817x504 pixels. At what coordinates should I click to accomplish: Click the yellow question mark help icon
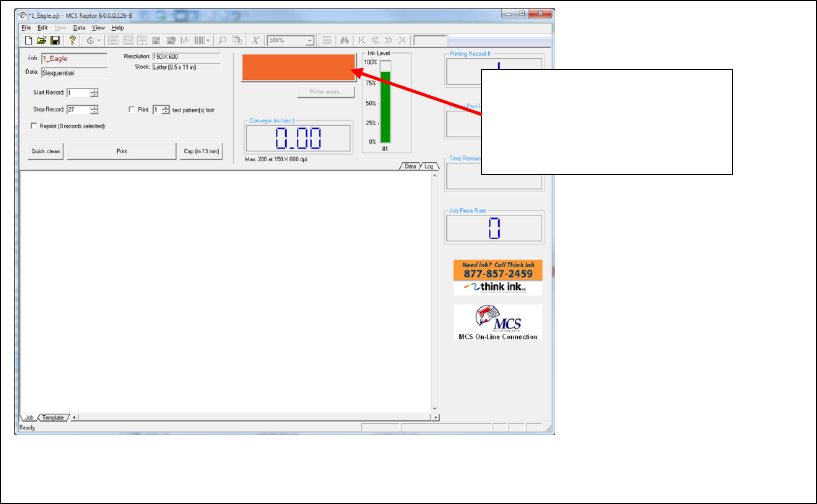[72, 40]
